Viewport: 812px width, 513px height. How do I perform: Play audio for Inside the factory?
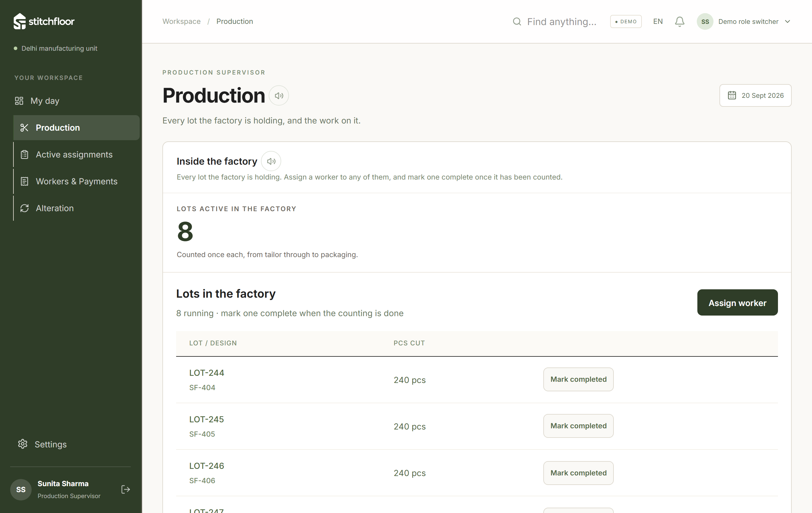point(271,161)
